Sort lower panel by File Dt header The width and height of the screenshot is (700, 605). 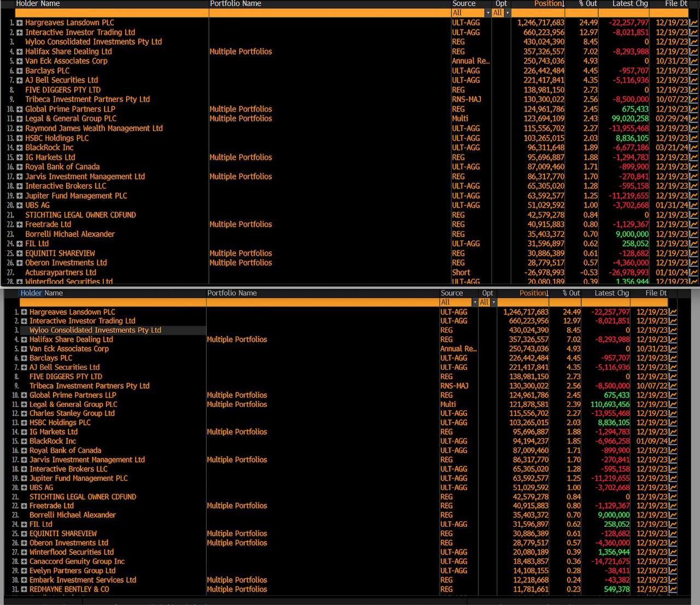click(x=656, y=293)
